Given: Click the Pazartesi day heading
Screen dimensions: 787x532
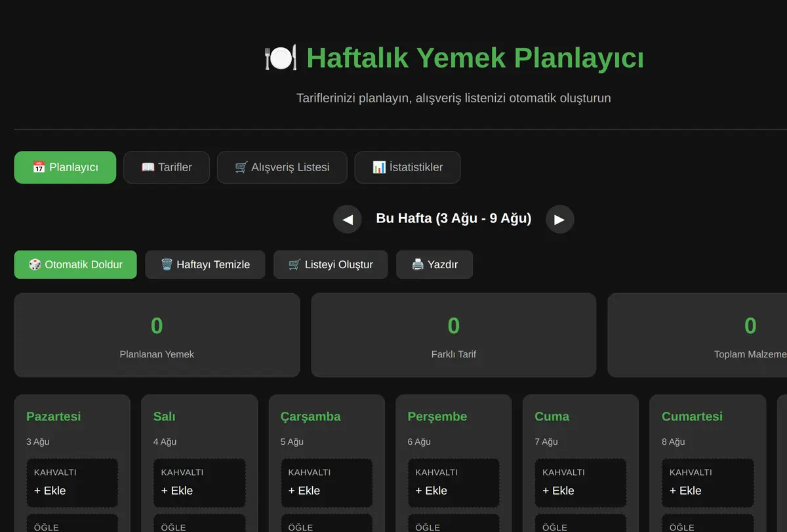Looking at the screenshot, I should [x=54, y=417].
